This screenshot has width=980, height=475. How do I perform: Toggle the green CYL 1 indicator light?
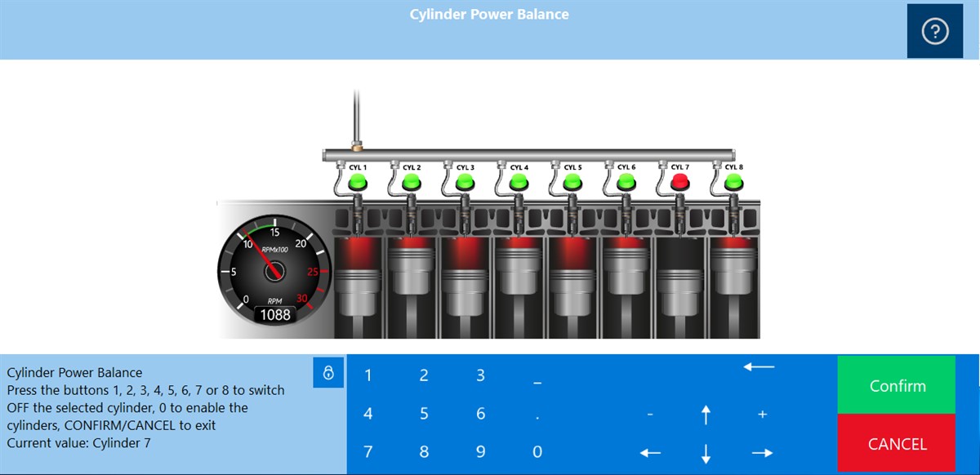pos(358,182)
